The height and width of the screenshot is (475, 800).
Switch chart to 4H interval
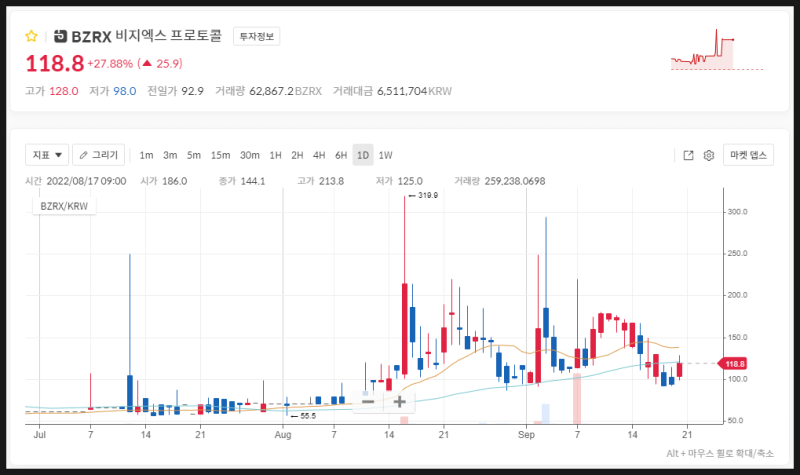click(x=319, y=155)
